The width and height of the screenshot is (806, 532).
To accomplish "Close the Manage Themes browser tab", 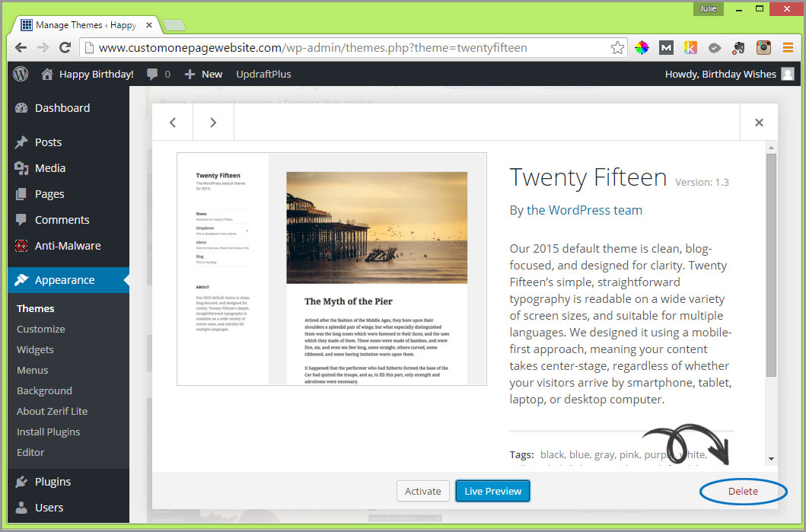I will pos(149,24).
